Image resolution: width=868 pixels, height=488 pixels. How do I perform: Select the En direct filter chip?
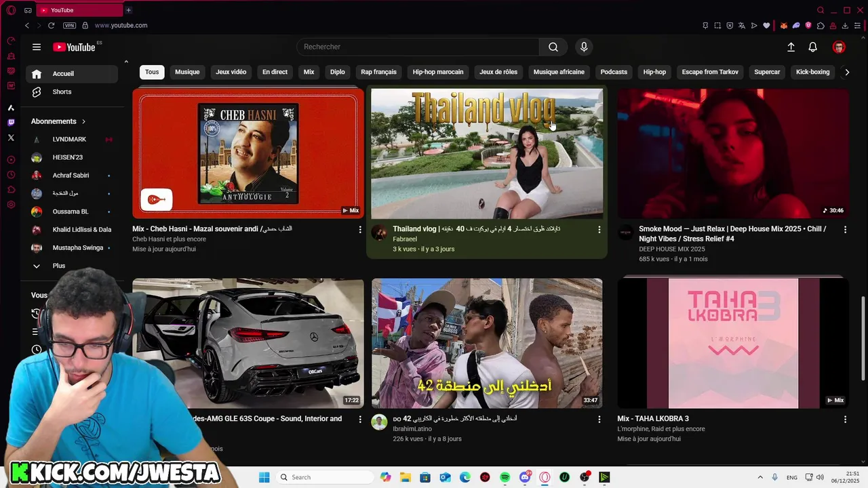coord(275,72)
